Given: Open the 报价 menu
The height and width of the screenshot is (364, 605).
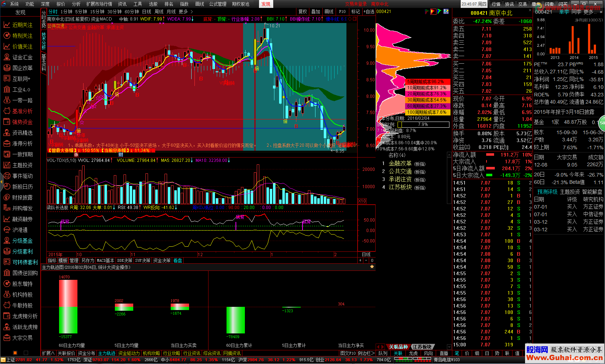Looking at the screenshot, I should (60, 4).
